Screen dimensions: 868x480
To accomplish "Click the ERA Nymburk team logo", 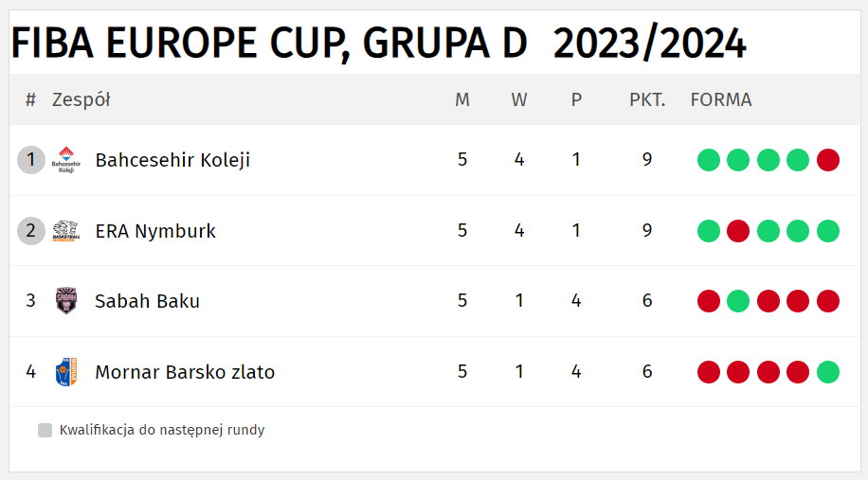I will pos(66,231).
